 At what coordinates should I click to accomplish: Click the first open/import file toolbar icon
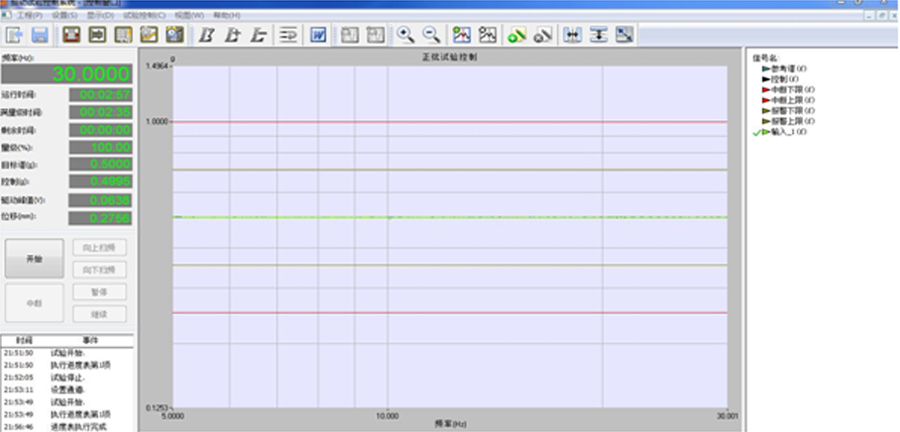coord(17,36)
